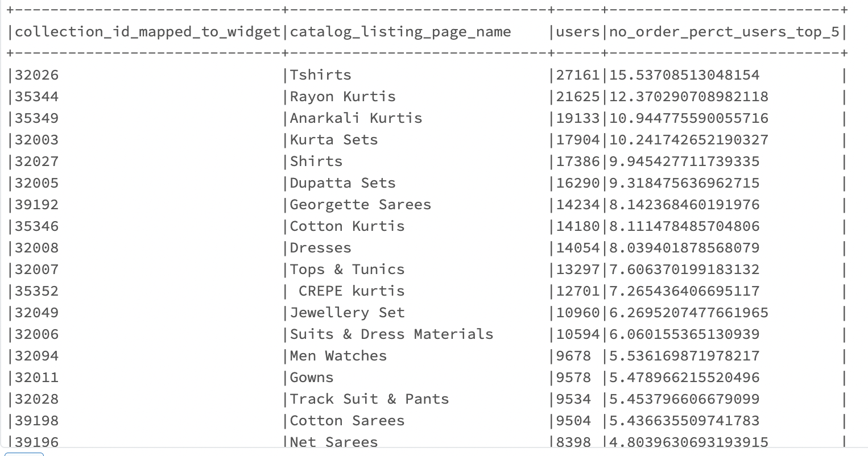Select the Jewellery Set cell
The image size is (868, 456).
coord(347,313)
